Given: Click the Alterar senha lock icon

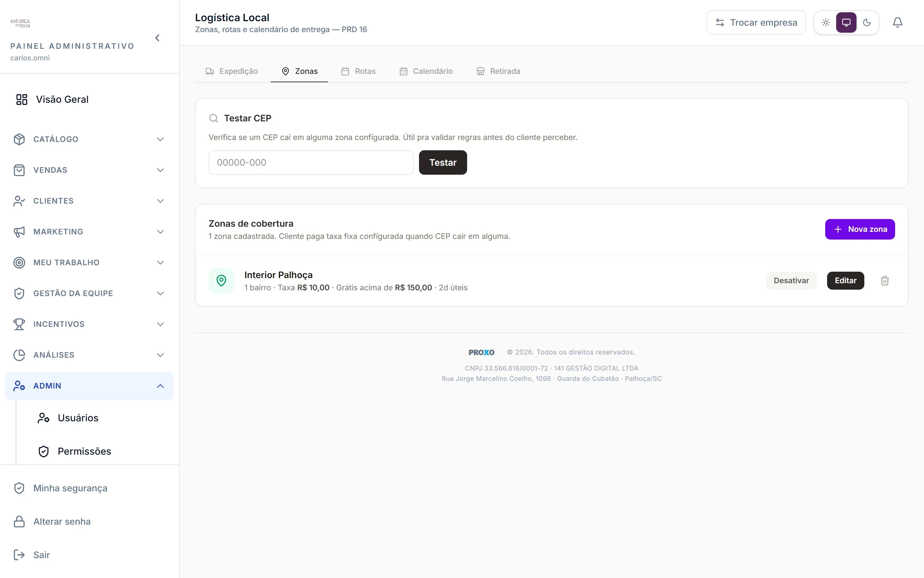Looking at the screenshot, I should coord(19,522).
